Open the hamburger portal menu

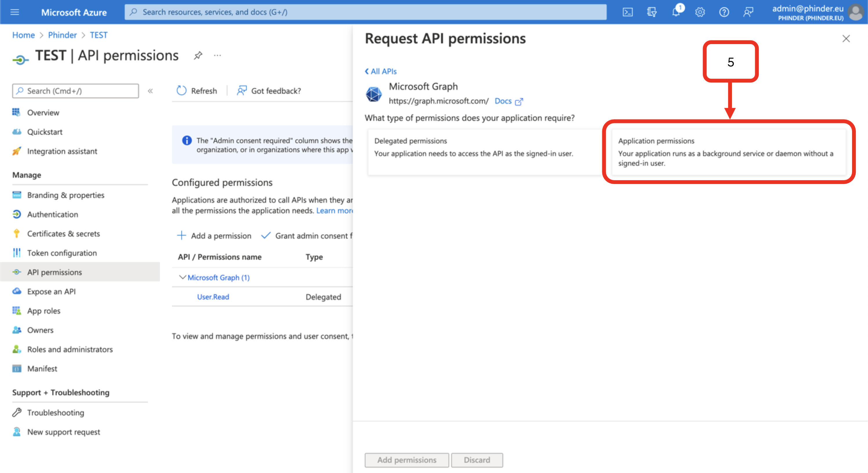tap(15, 12)
